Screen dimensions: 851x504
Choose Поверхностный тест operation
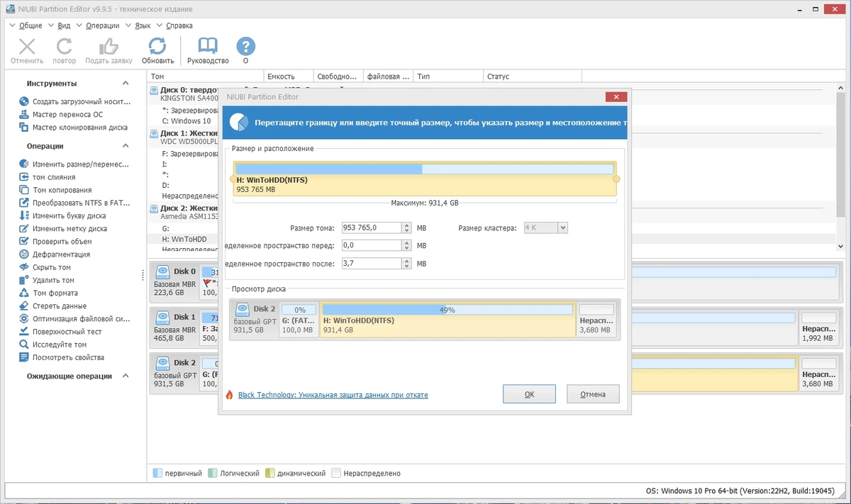61,332
